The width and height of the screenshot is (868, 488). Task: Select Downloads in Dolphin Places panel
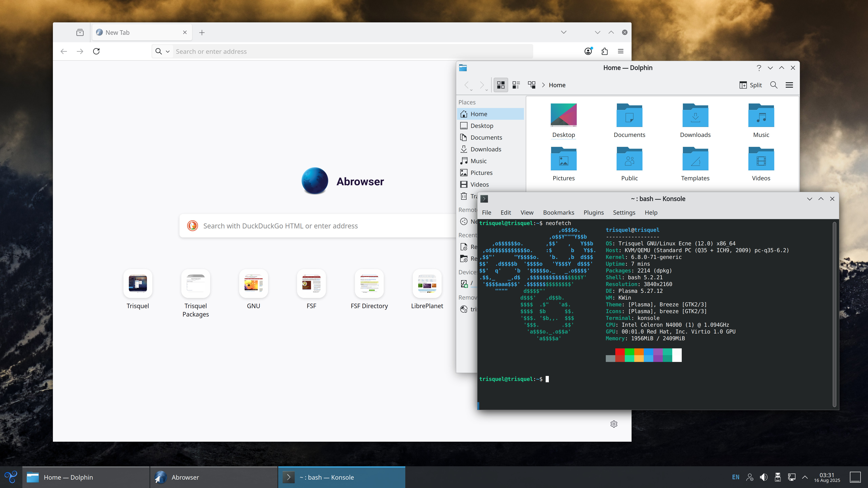491,149
